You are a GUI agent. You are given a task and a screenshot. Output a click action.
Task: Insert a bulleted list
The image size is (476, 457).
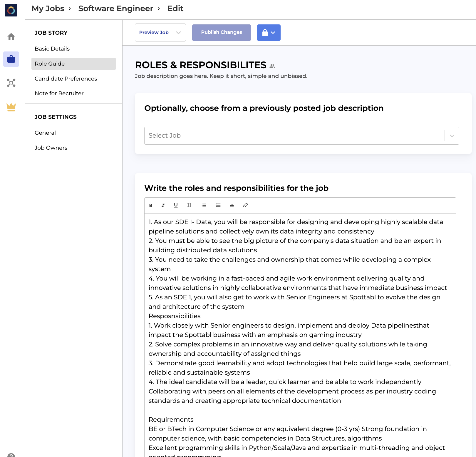click(x=204, y=205)
